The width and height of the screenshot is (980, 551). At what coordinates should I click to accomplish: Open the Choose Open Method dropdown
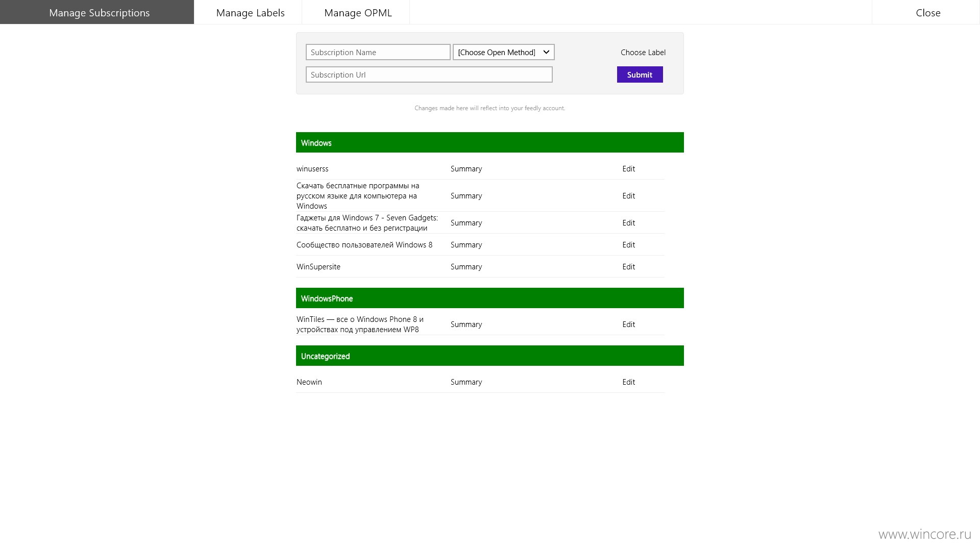504,52
